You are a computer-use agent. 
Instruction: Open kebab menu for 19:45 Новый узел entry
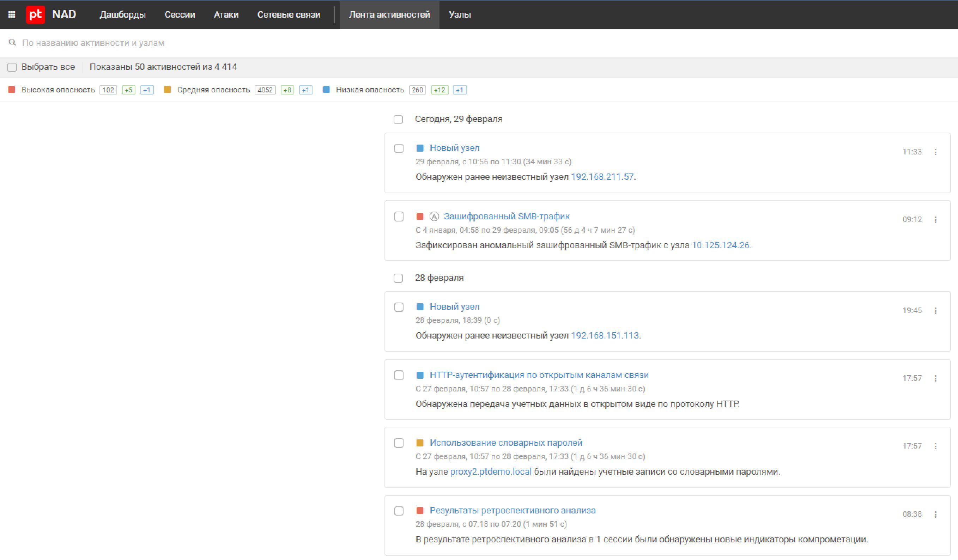[935, 311]
